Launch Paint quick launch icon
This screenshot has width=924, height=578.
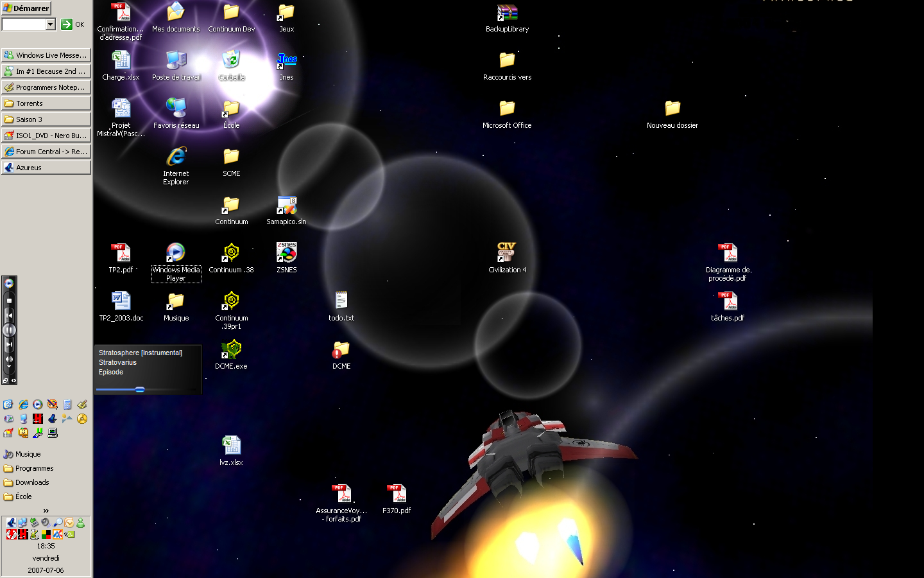[x=53, y=405]
